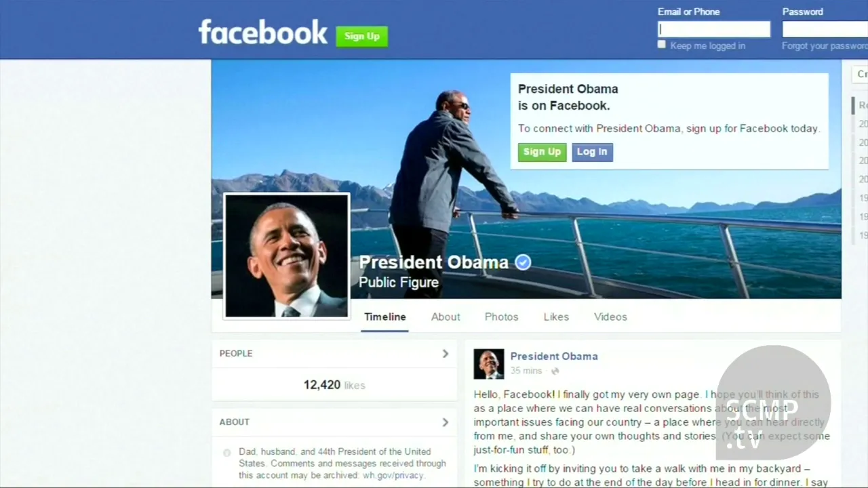Click the Facebook logo in the header
Image resolution: width=868 pixels, height=488 pixels.
[263, 33]
